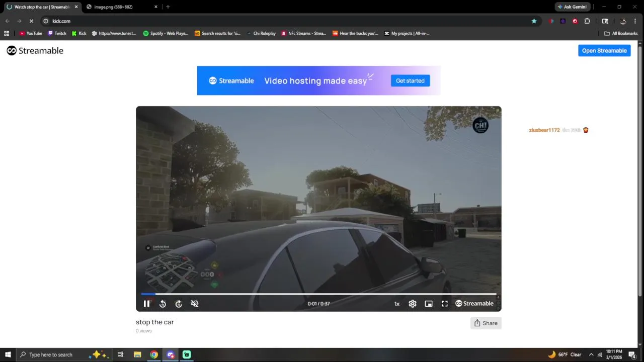Screen dimensions: 644x362
Task: Open Spotify Web Player bookmark
Action: (166, 34)
